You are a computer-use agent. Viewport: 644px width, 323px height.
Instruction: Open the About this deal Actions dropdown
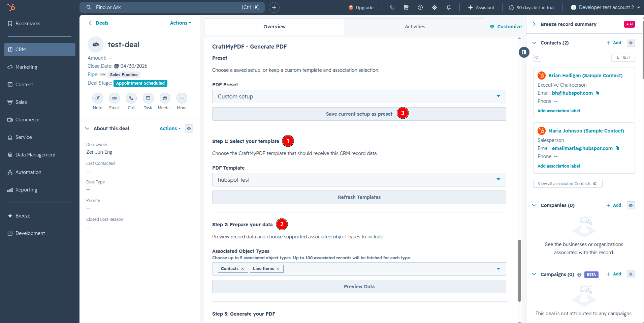[170, 128]
